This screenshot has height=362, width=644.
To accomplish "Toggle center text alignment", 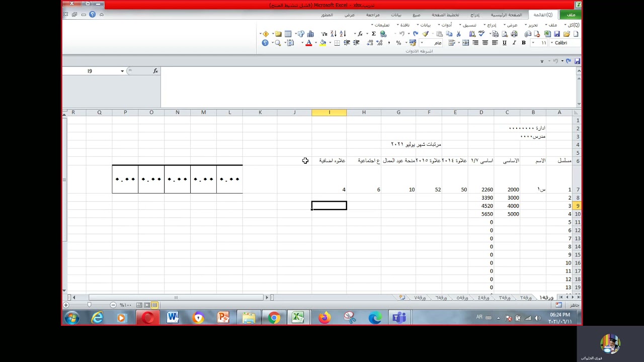I will tap(485, 43).
